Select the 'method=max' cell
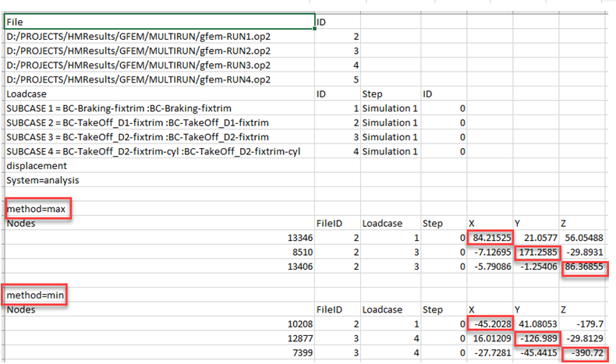Screen dimensions: 616x364 (x=159, y=209)
